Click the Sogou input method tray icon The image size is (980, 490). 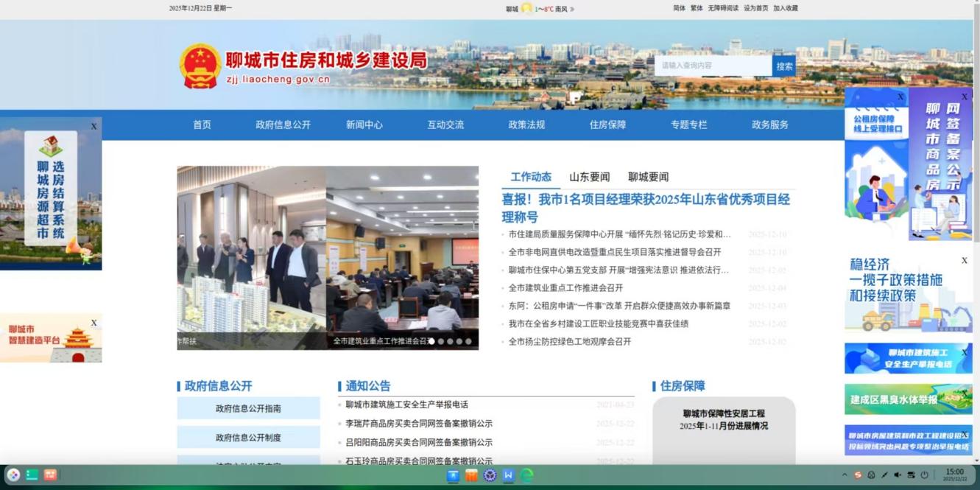pos(858,475)
